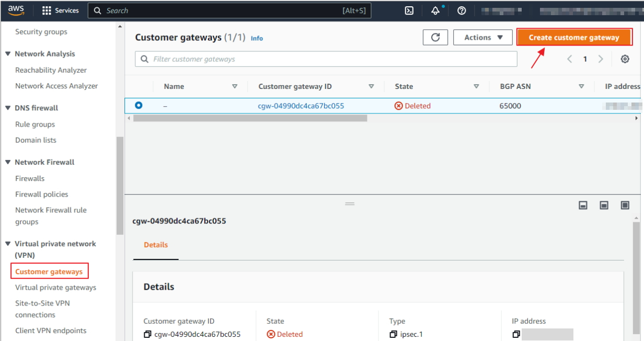Click the IP address column header
This screenshot has height=341, width=644.
pyautogui.click(x=622, y=86)
